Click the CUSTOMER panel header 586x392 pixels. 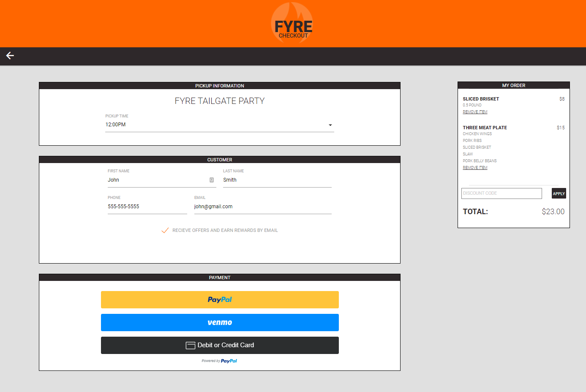coord(220,160)
